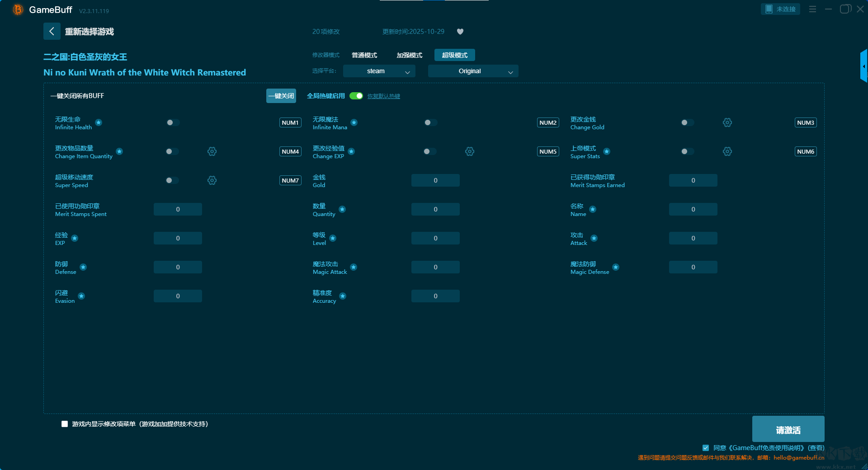
Task: Click the heart favorite icon
Action: pos(460,32)
